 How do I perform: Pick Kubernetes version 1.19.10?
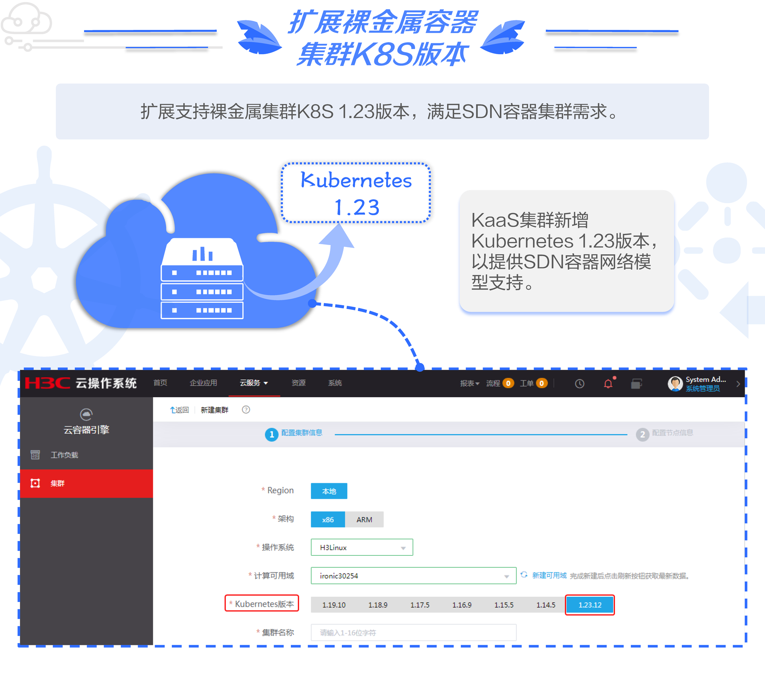333,605
